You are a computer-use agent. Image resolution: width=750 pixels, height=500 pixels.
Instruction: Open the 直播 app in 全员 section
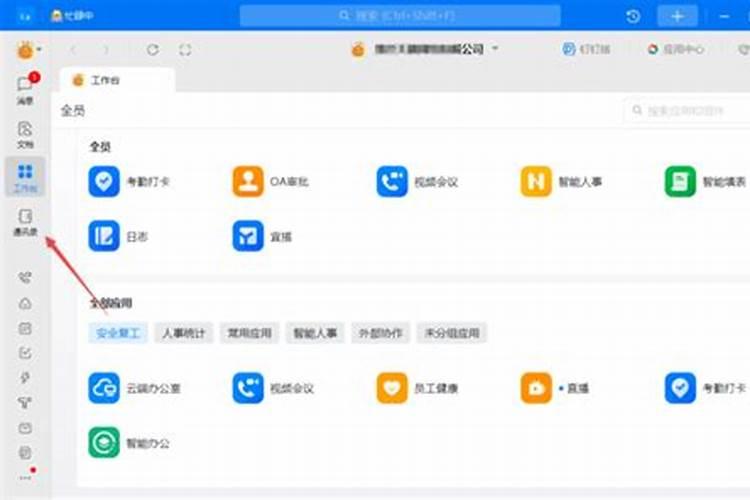(x=262, y=236)
